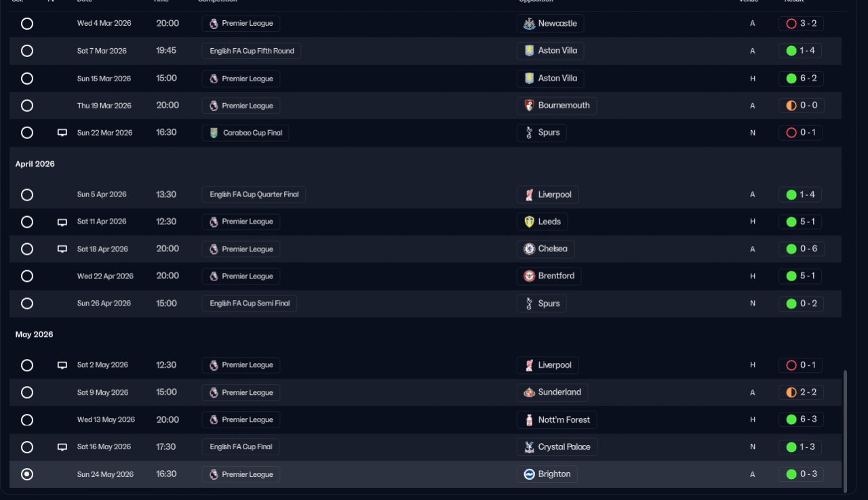Click the Brighton club crest icon
Image resolution: width=868 pixels, height=500 pixels.
pyautogui.click(x=529, y=474)
